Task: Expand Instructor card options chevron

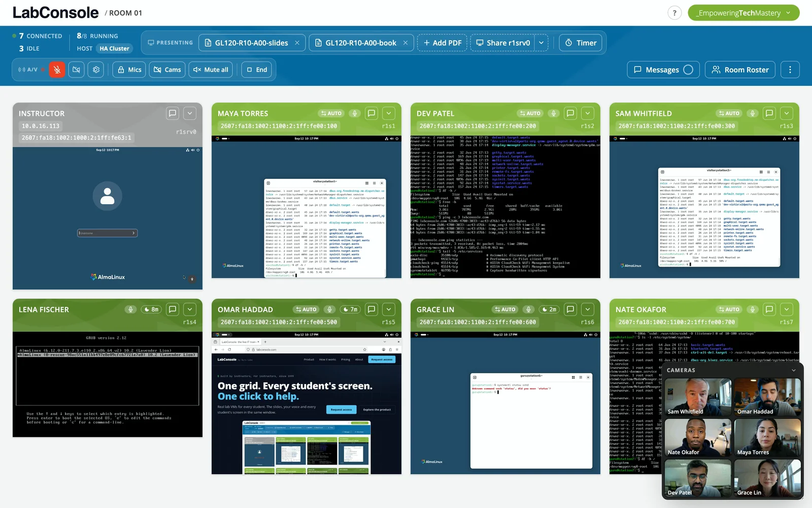Action: coord(190,113)
